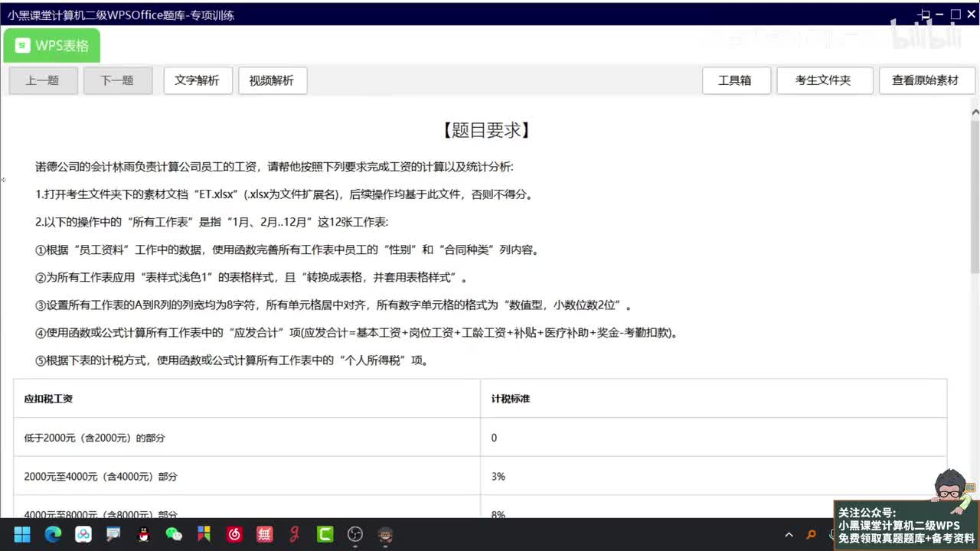
Task: Open 视频解析 video explanation
Action: click(x=273, y=80)
